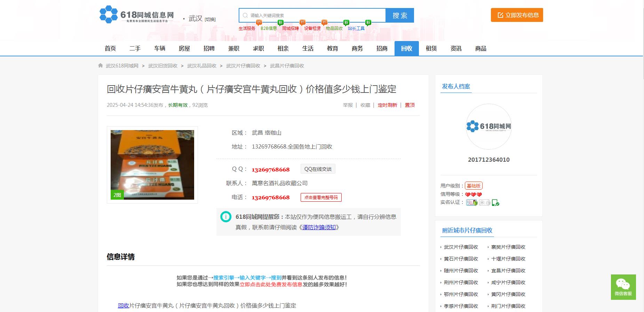This screenshot has width=644, height=312.
Task: Open the 谨防诈骗须知 link
Action: click(319, 227)
